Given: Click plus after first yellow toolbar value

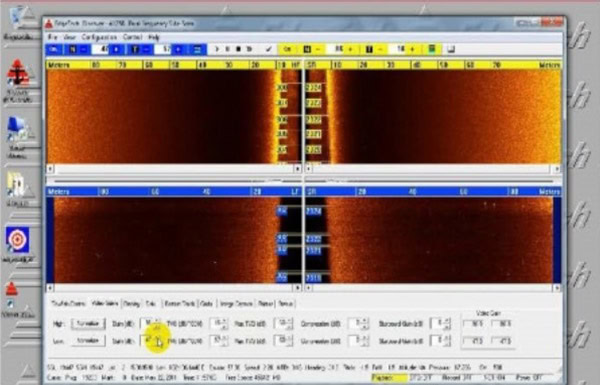Looking at the screenshot, I should [x=351, y=49].
